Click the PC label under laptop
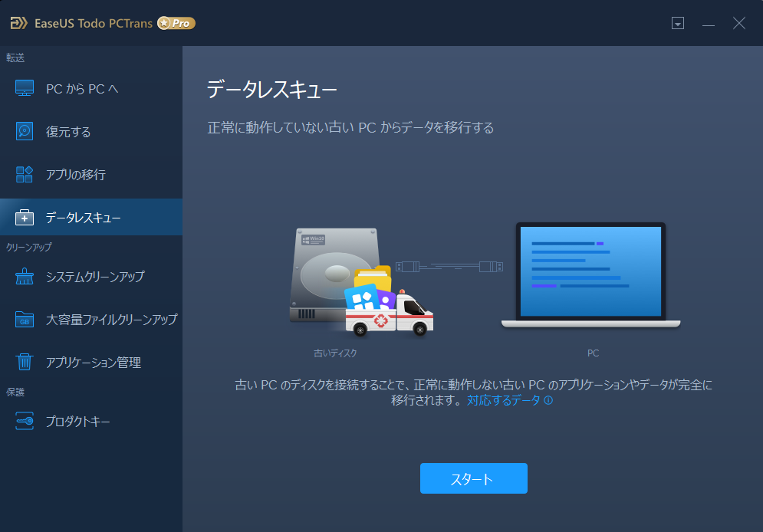Viewport: 763px width, 532px height. coord(593,353)
